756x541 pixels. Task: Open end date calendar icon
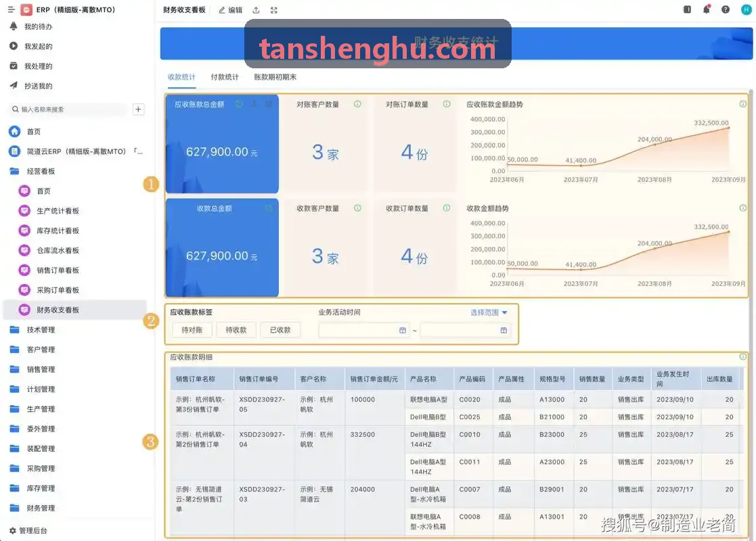coord(504,330)
